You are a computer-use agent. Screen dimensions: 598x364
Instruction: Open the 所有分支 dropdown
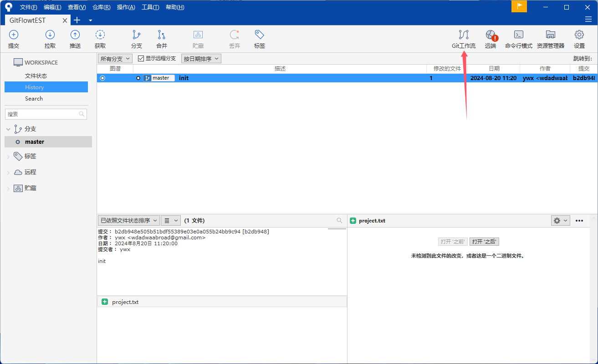click(115, 59)
